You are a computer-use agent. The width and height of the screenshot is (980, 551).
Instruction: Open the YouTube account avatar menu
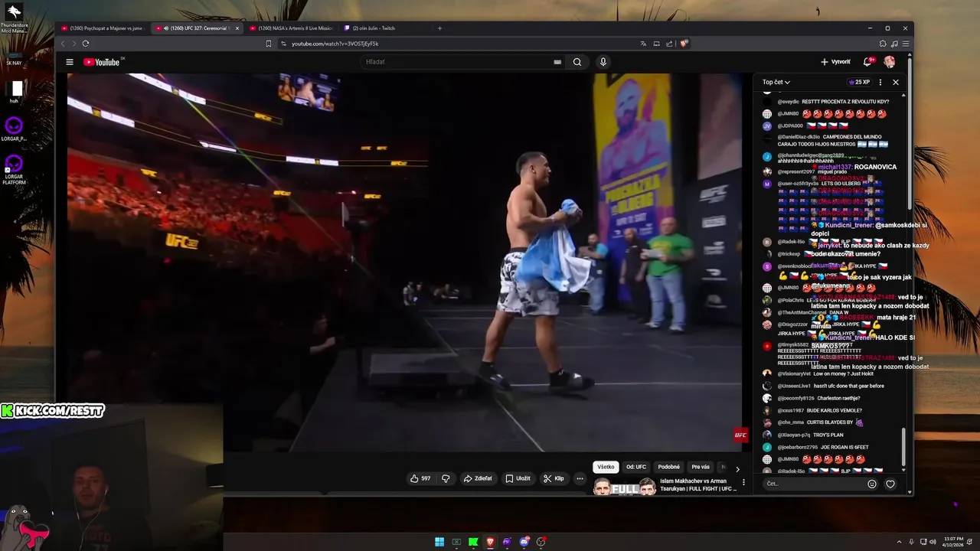point(890,62)
